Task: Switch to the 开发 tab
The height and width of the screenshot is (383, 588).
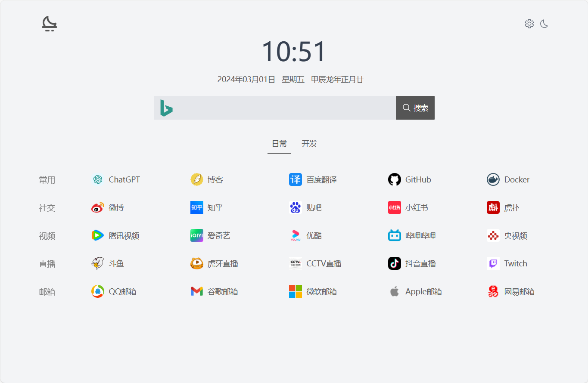Action: (309, 144)
